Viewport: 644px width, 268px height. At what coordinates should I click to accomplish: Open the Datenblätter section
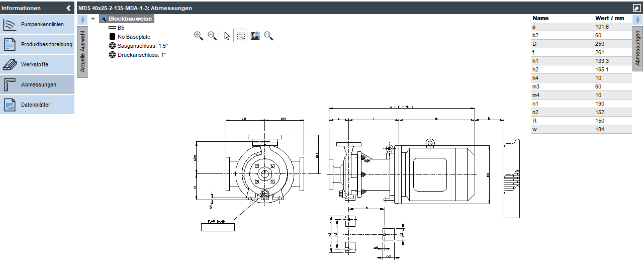point(37,105)
